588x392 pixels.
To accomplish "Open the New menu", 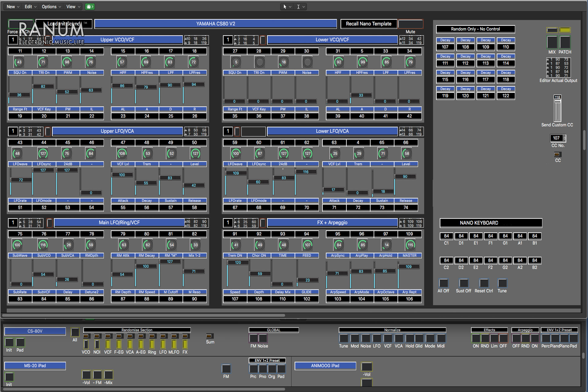I will point(13,7).
